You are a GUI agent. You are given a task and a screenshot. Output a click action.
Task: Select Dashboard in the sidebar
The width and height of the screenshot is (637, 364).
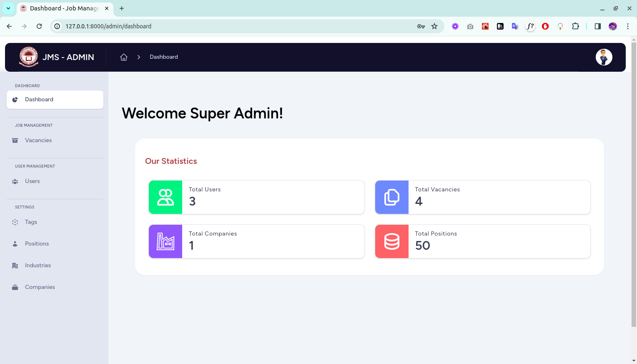[39, 100]
